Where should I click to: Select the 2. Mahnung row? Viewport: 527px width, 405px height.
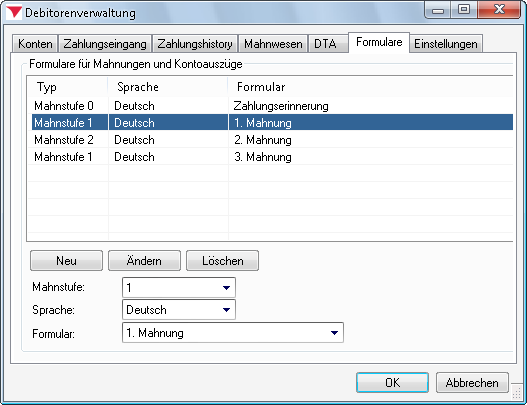coord(270,140)
